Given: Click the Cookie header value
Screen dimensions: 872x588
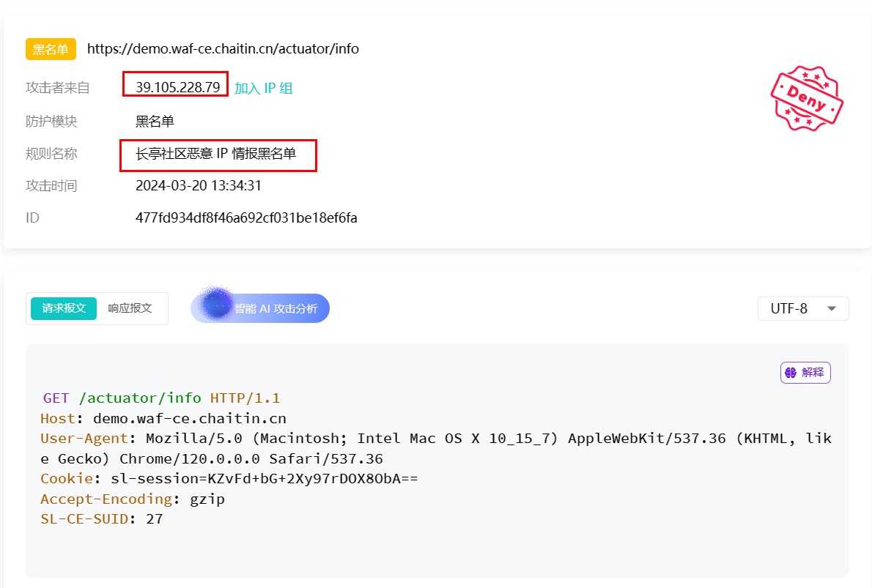Looking at the screenshot, I should [x=264, y=478].
